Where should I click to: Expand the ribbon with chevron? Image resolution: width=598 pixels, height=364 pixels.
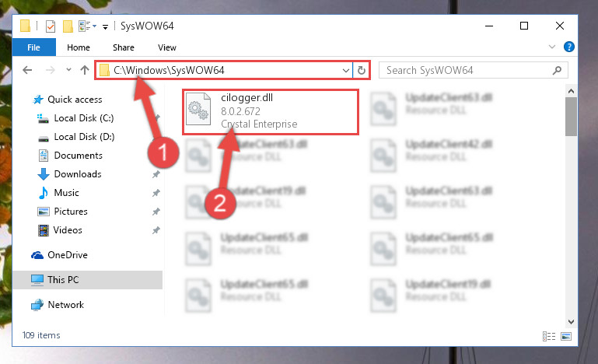552,47
